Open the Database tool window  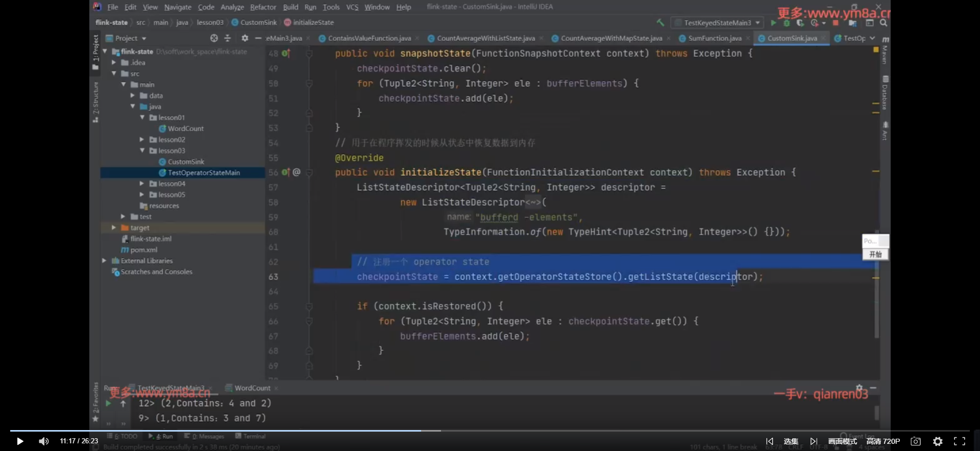pos(885,93)
